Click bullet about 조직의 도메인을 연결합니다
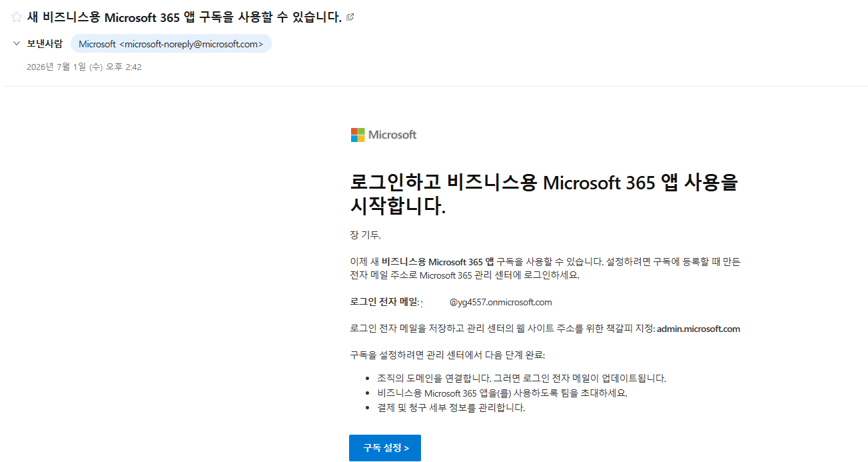 pyautogui.click(x=522, y=378)
